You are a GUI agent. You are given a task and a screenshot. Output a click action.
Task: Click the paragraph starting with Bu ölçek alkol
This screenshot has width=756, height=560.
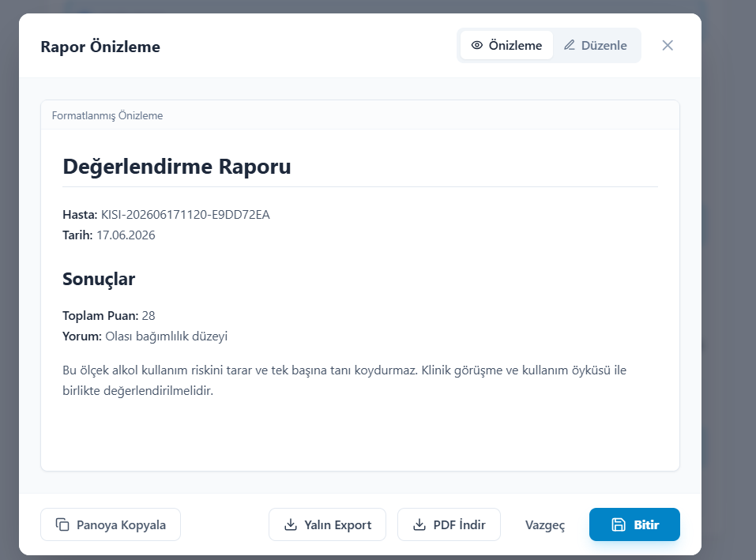tap(344, 380)
